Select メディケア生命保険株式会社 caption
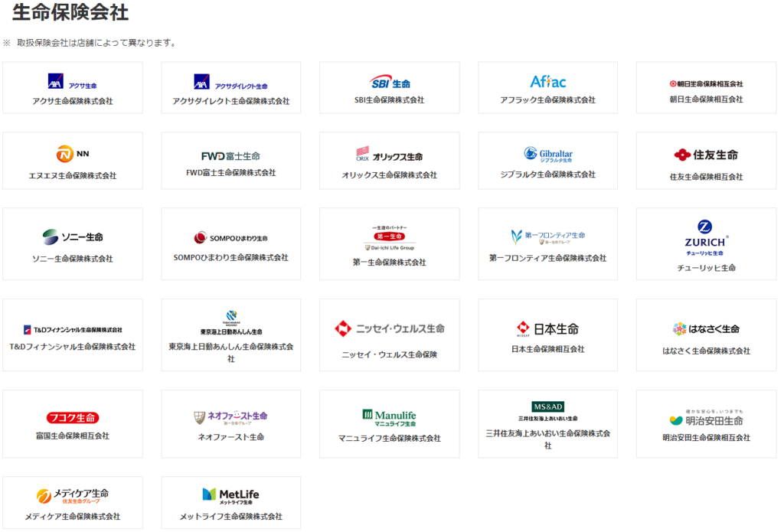This screenshot has height=532, width=784. (x=73, y=517)
